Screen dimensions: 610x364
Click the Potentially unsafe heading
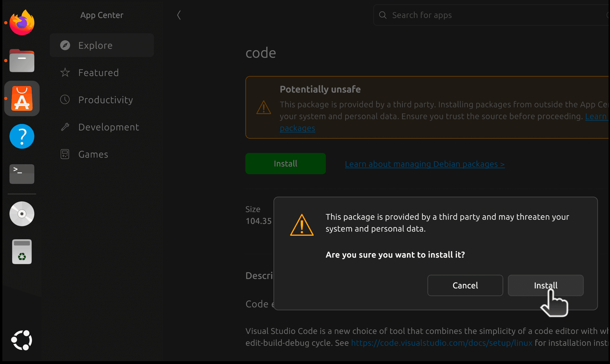click(320, 89)
